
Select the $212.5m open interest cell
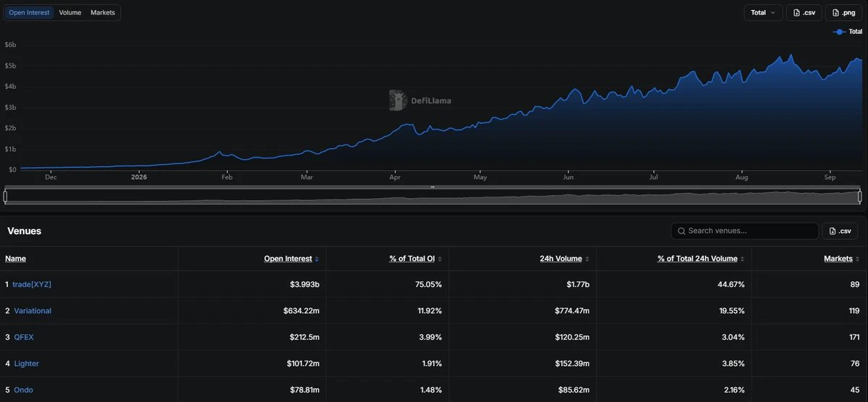pyautogui.click(x=303, y=337)
